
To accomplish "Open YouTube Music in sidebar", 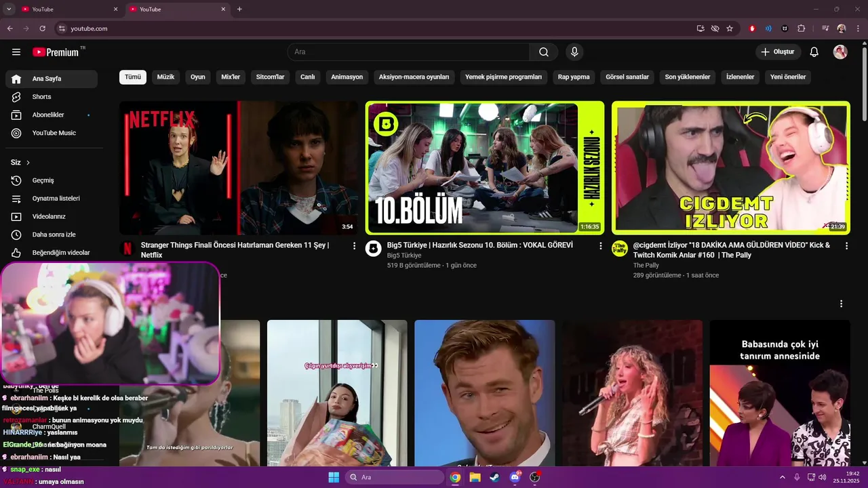I will click(x=52, y=133).
